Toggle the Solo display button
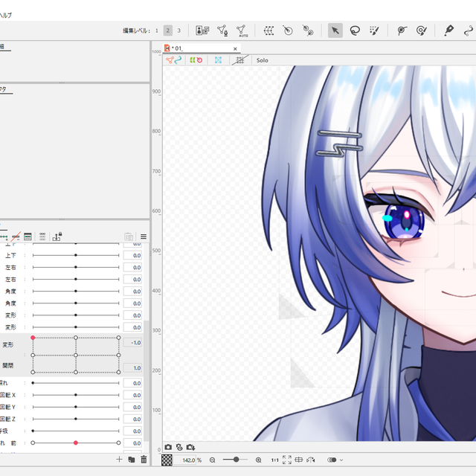476x476 pixels. [x=262, y=60]
